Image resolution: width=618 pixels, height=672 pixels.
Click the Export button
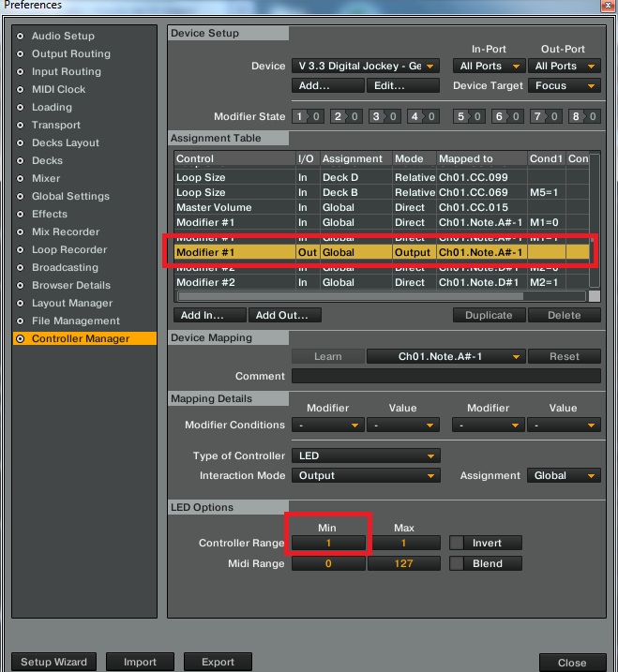pyautogui.click(x=218, y=662)
